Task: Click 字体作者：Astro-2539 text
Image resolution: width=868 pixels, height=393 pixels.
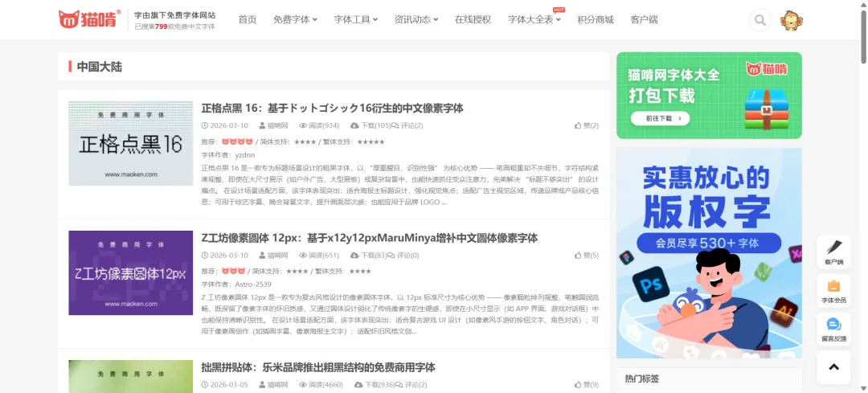Action: tap(236, 285)
